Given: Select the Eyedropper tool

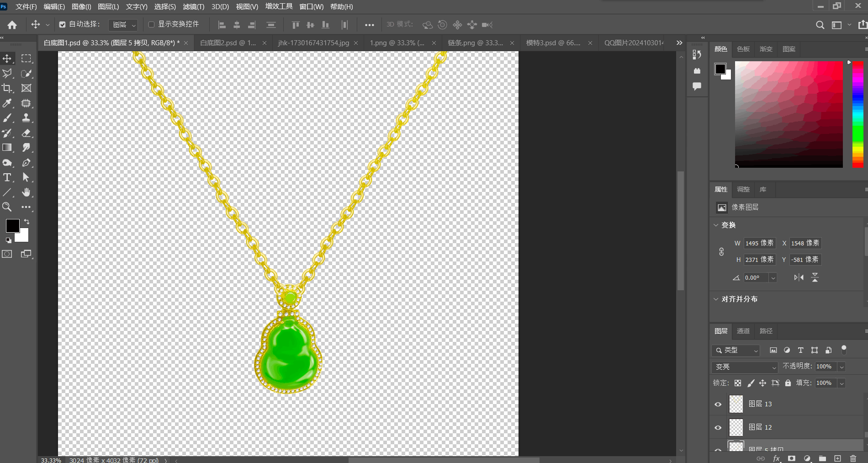Looking at the screenshot, I should click(x=7, y=103).
